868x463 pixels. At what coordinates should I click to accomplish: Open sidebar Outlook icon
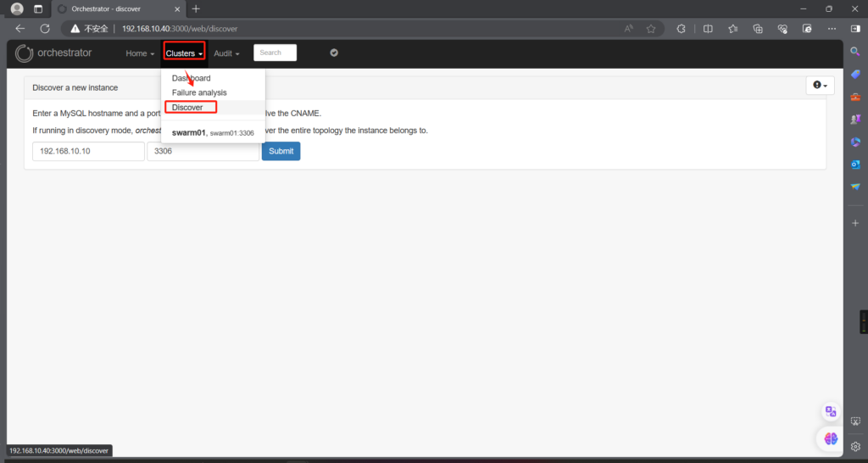[x=855, y=165]
